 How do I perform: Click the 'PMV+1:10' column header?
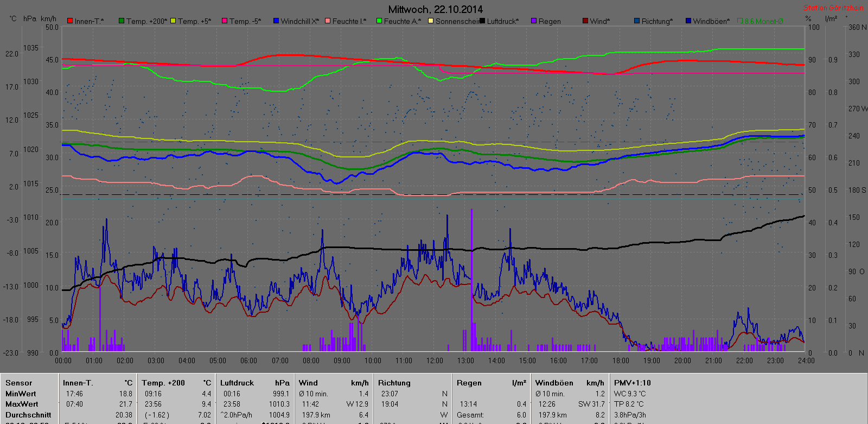(633, 383)
